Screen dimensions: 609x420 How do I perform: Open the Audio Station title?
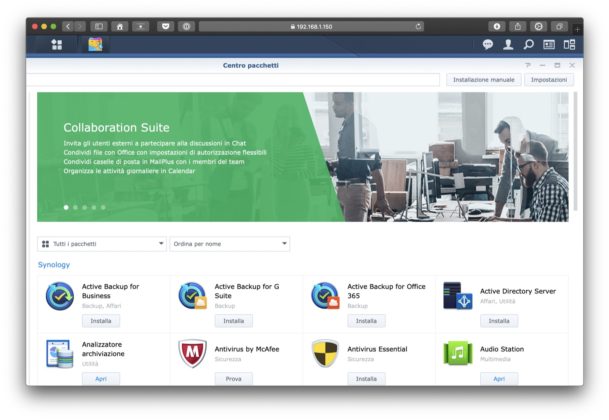pyautogui.click(x=502, y=349)
